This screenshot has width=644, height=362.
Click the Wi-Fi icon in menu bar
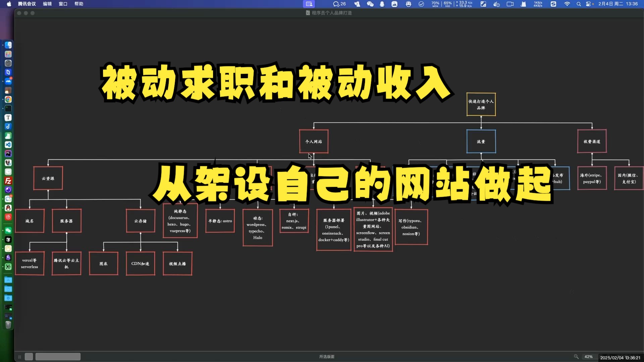coord(567,4)
